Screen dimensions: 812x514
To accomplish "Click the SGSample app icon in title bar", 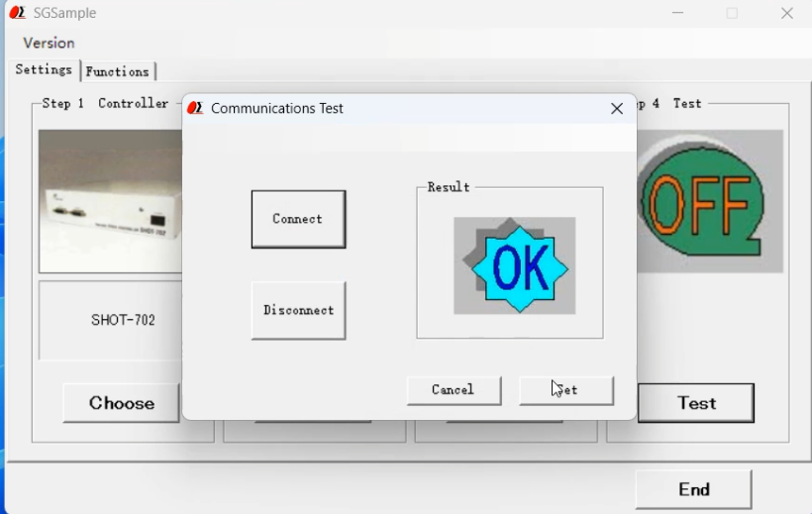I will click(x=17, y=13).
